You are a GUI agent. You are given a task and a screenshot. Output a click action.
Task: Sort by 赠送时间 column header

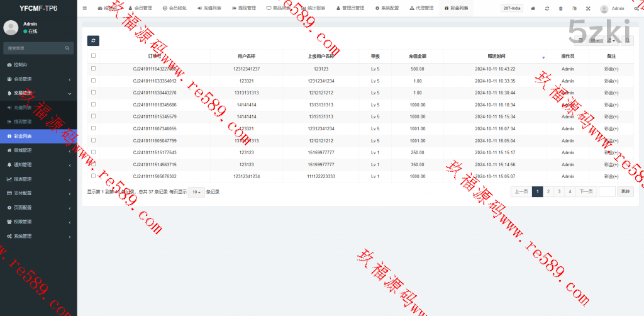pyautogui.click(x=496, y=56)
